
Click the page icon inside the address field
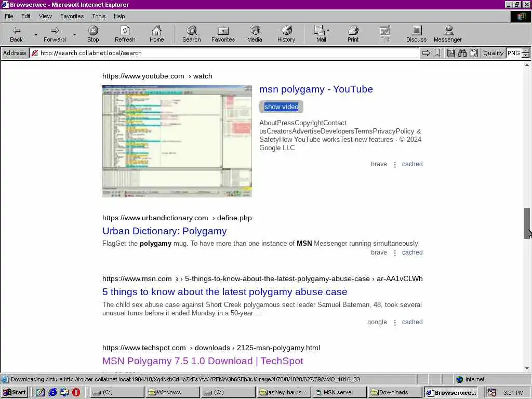coord(35,53)
